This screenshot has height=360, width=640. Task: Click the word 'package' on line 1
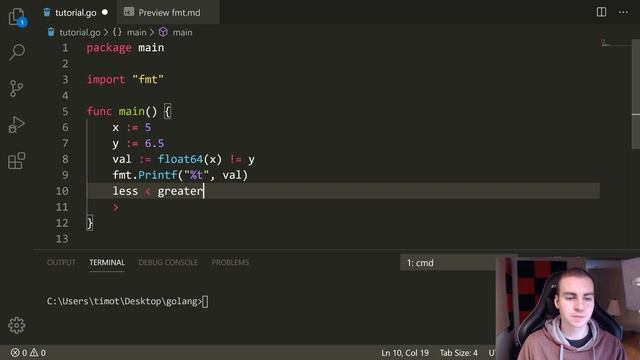[x=109, y=48]
